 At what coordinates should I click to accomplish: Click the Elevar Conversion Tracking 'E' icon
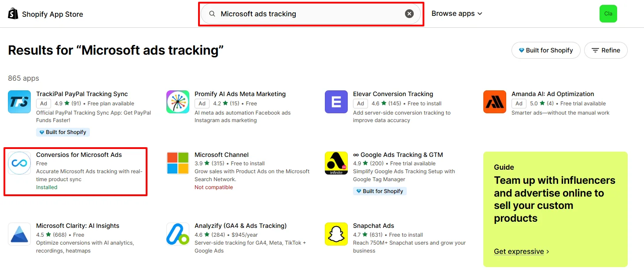tap(336, 102)
